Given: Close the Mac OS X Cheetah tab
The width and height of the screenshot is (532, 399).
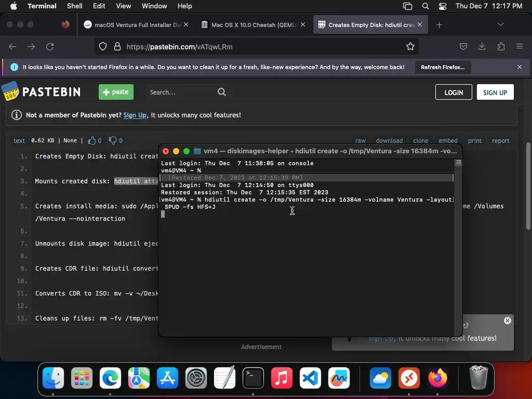Looking at the screenshot, I should [303, 25].
